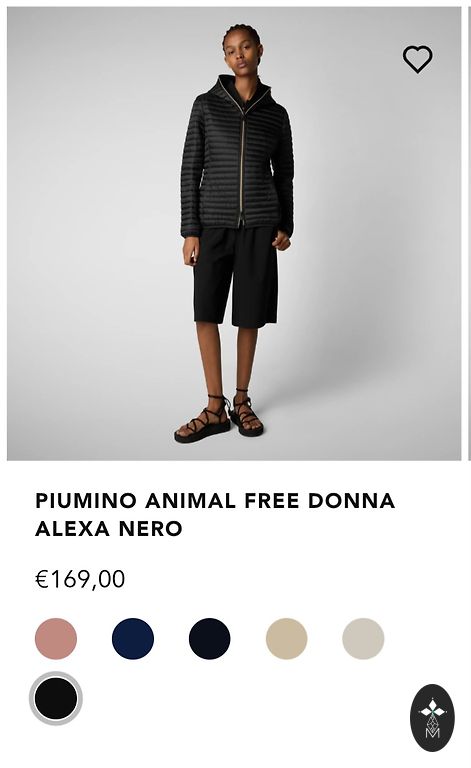Open the round floating assistant badge
This screenshot has height=768, width=471.
pyautogui.click(x=432, y=718)
